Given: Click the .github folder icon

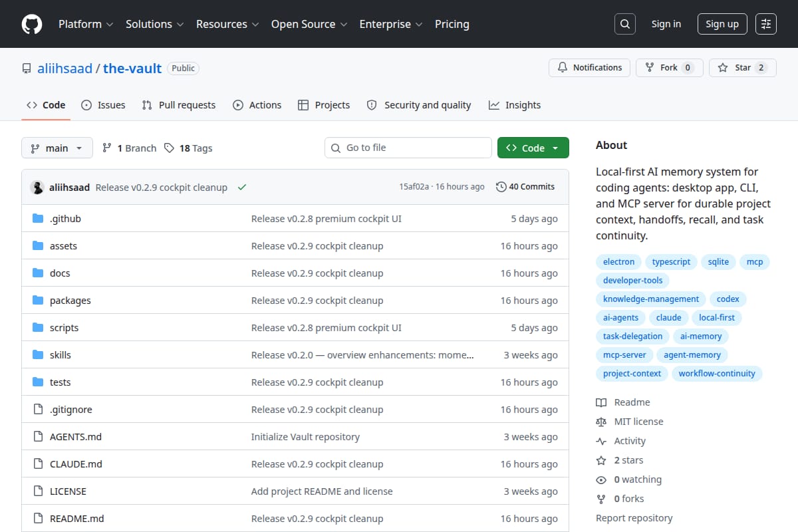Looking at the screenshot, I should pos(38,219).
